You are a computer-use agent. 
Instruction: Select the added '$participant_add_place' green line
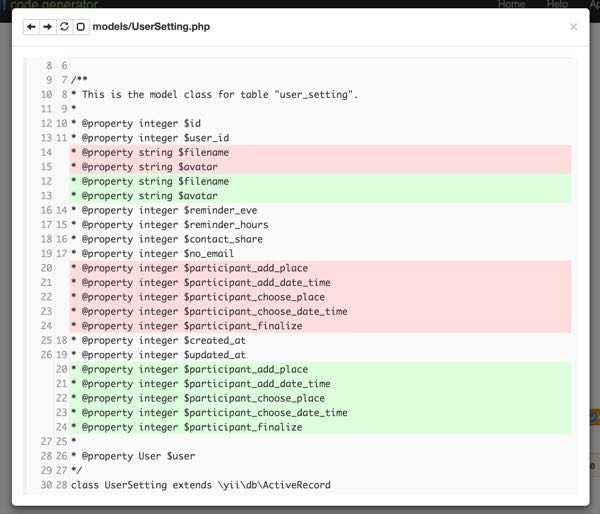coord(321,370)
